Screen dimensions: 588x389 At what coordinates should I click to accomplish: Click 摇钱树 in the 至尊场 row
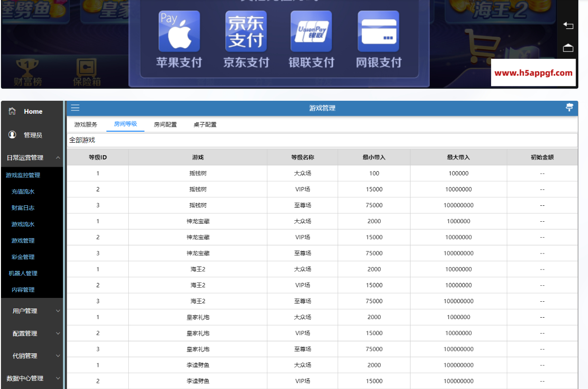click(198, 205)
